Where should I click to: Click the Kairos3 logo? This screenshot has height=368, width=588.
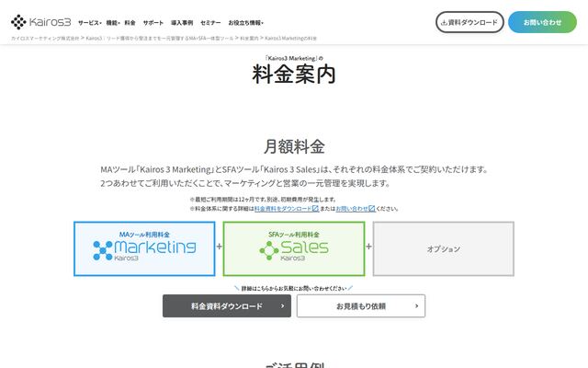(x=40, y=22)
